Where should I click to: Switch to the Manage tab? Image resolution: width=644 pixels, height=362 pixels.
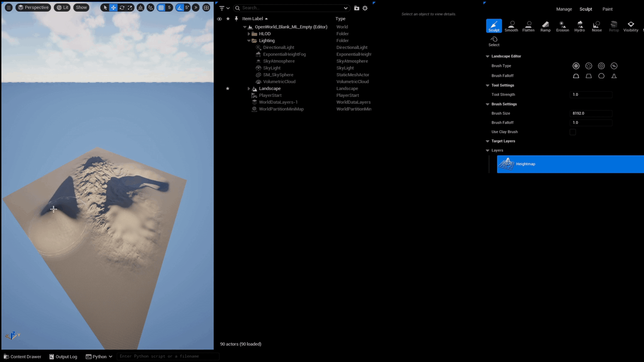pyautogui.click(x=564, y=9)
